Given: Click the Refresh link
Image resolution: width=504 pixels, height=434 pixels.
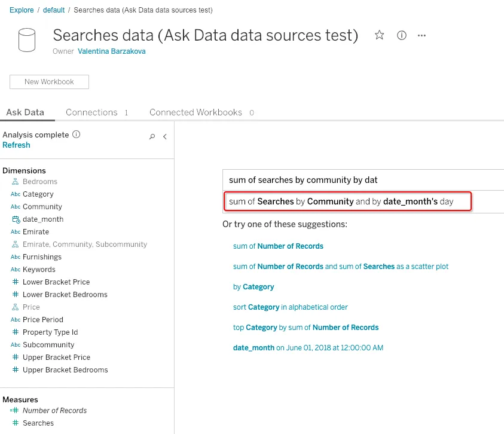Looking at the screenshot, I should 16,145.
